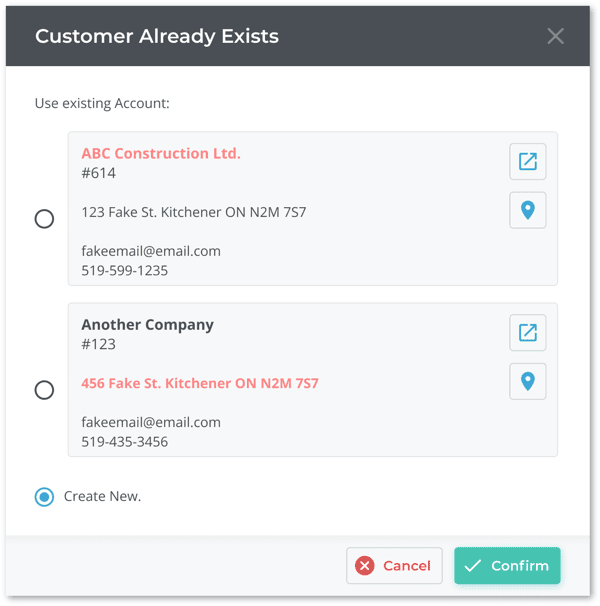Open Another Company external link icon

pos(527,333)
